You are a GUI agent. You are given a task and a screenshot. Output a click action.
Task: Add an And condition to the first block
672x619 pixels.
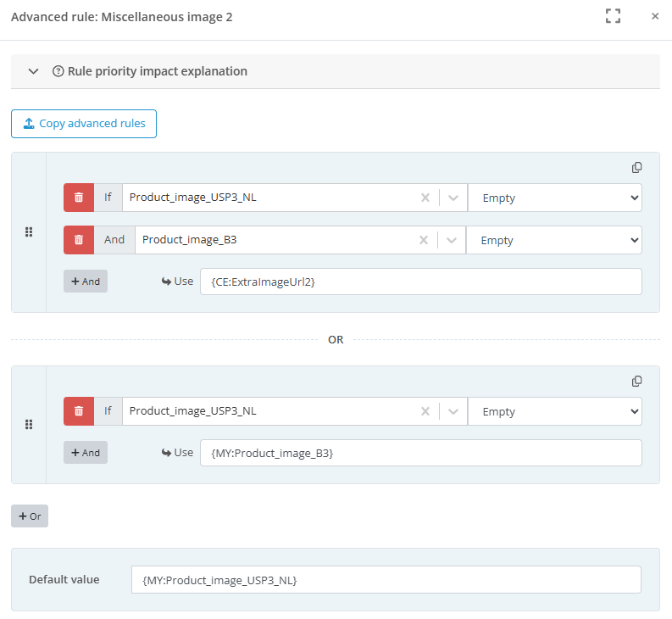point(86,282)
